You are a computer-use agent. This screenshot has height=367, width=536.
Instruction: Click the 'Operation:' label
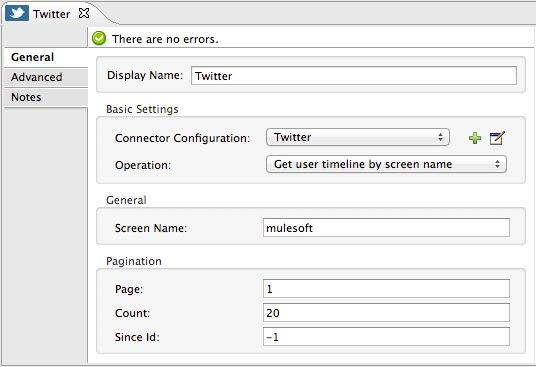coord(143,165)
